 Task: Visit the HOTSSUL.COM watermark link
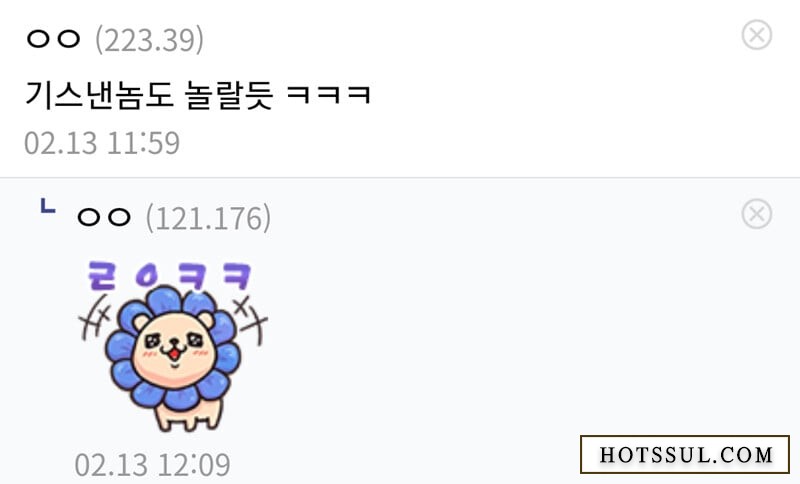pos(685,454)
